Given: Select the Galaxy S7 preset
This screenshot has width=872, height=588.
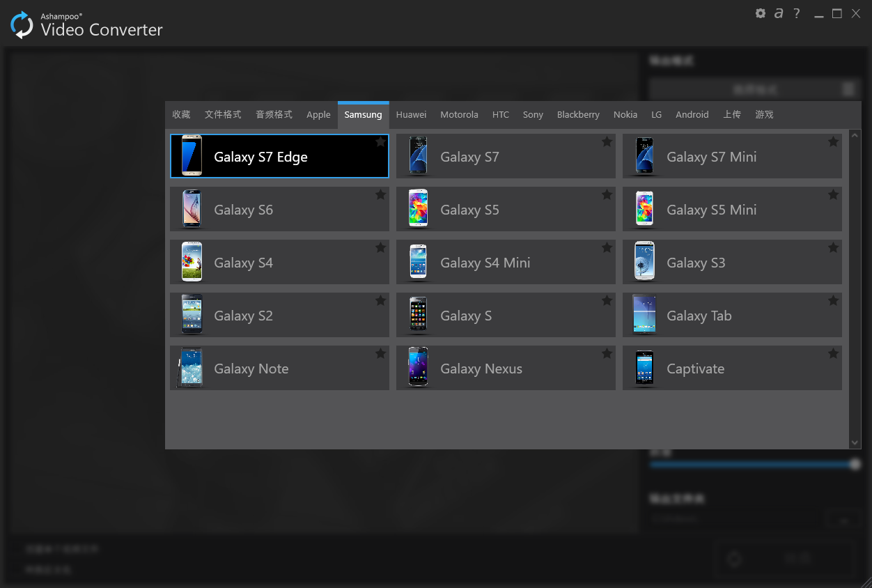Looking at the screenshot, I should (x=506, y=156).
